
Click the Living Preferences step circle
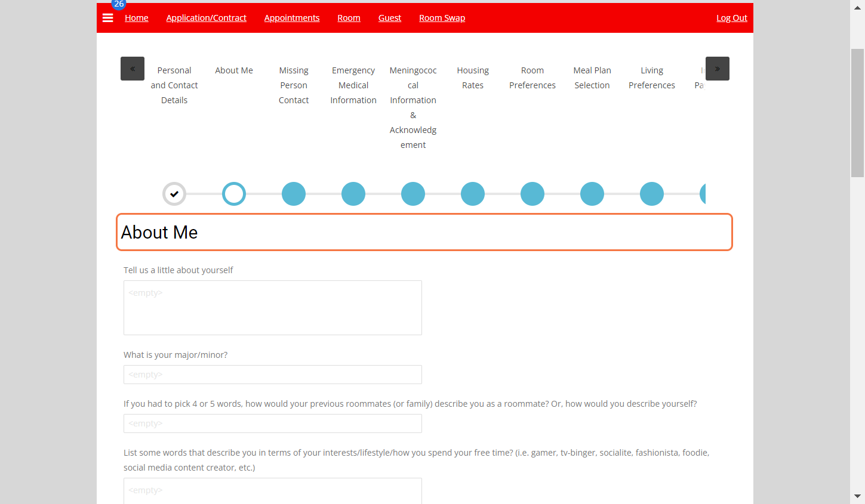click(652, 194)
